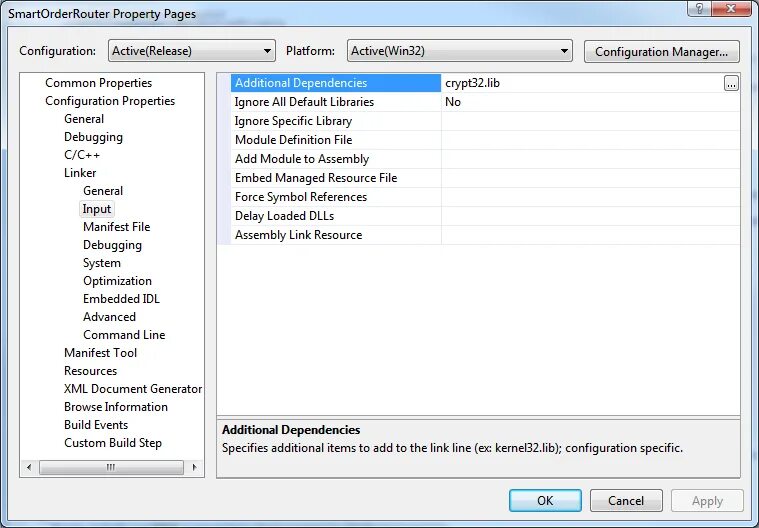Image resolution: width=759 pixels, height=528 pixels.
Task: Select Input under Linker
Action: coord(97,209)
